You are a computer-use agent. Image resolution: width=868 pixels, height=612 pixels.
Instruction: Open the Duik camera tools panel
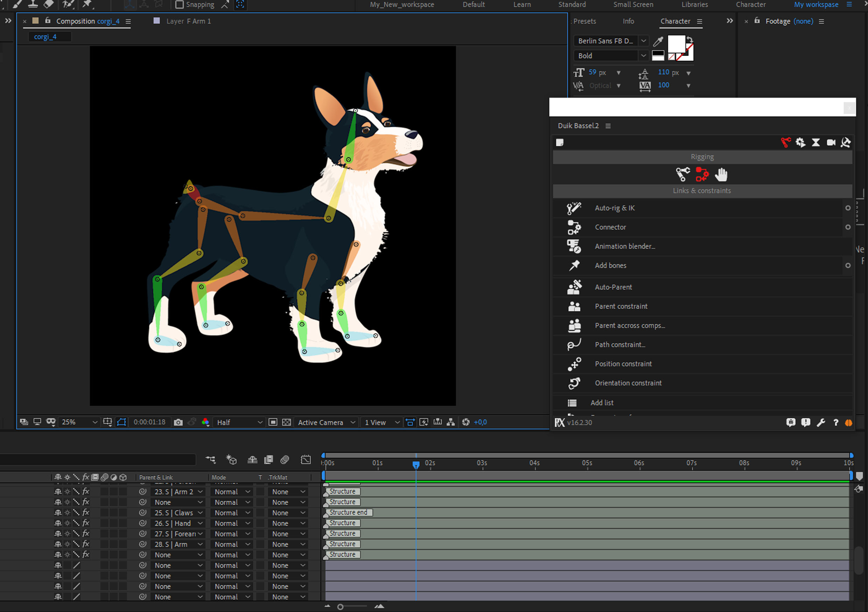[x=831, y=142]
